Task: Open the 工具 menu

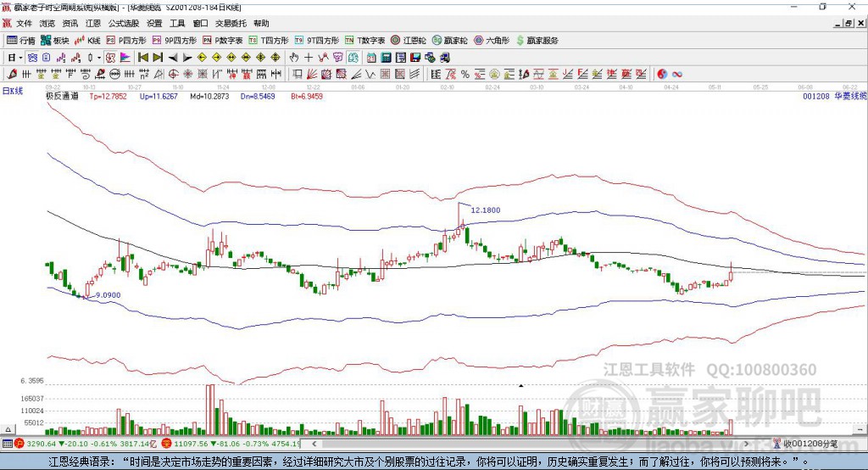Action: 177,23
